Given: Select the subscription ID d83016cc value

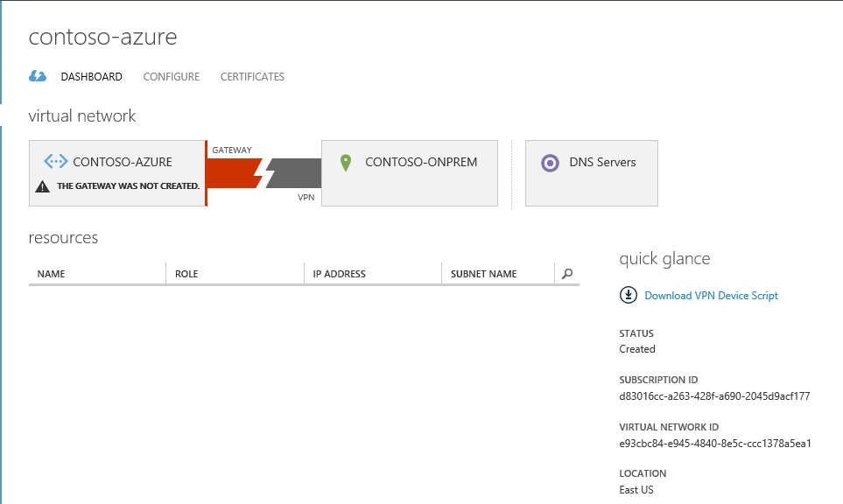Looking at the screenshot, I should [714, 396].
